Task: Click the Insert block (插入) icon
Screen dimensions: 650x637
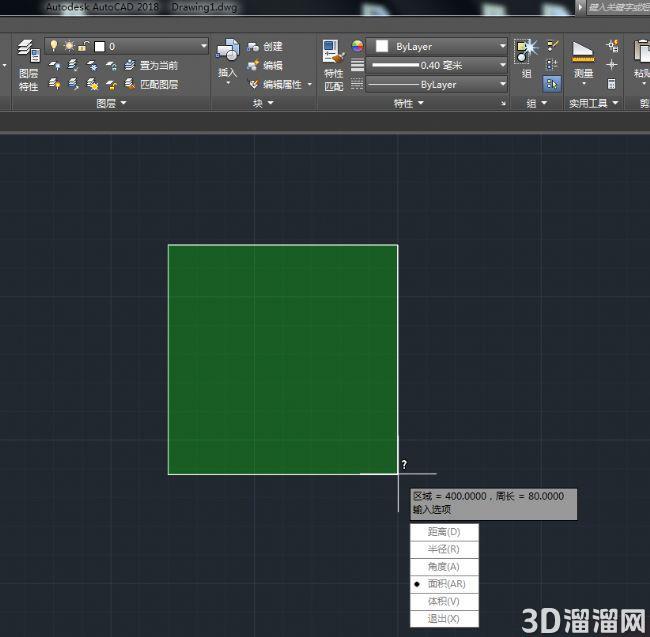Action: (x=227, y=61)
